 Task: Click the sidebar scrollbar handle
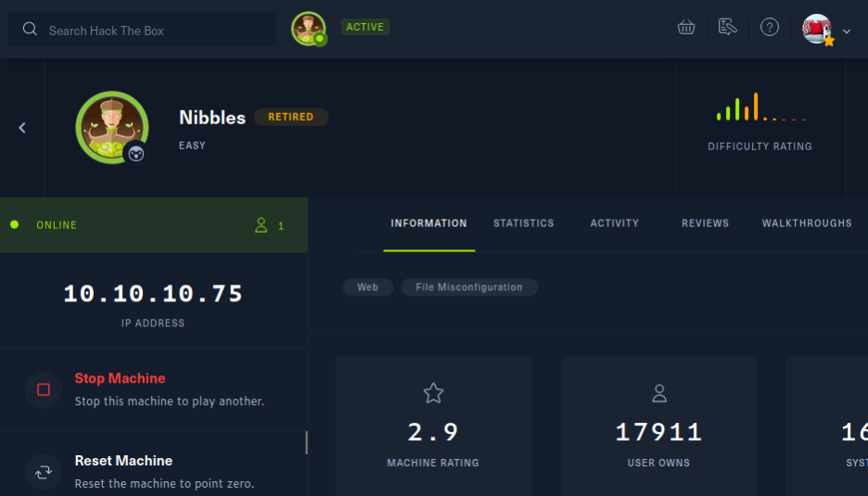click(306, 443)
